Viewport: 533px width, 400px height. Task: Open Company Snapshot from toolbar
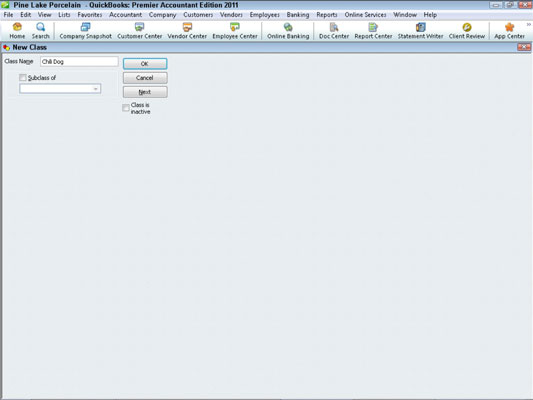(x=85, y=27)
